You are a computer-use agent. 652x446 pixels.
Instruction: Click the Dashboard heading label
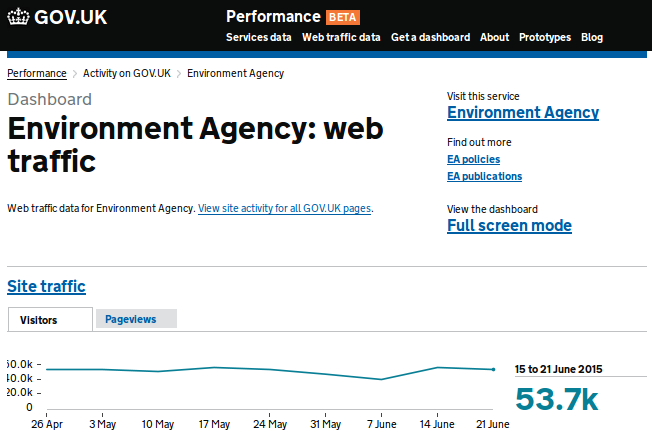click(x=49, y=99)
